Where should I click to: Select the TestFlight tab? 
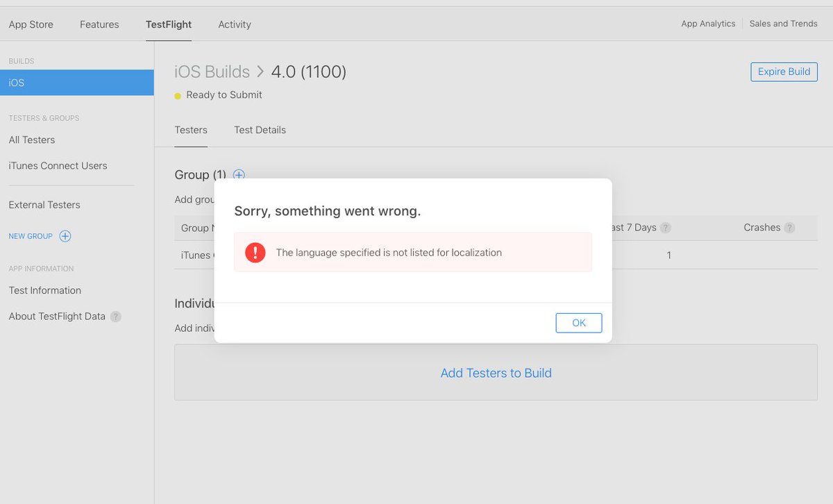169,24
